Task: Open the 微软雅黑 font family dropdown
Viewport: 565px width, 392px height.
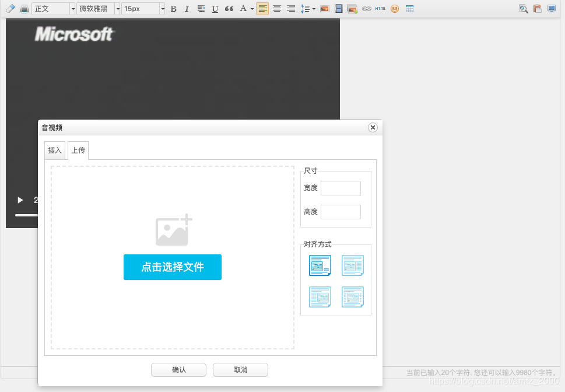Action: (98, 9)
